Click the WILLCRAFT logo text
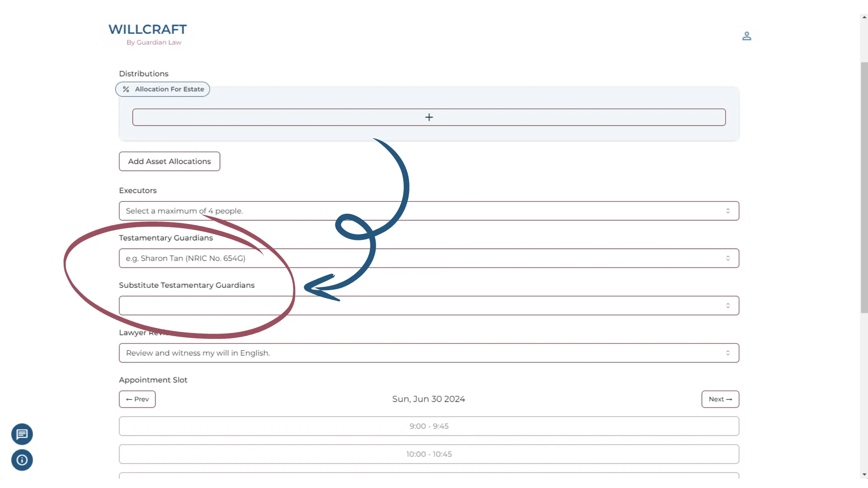Image resolution: width=868 pixels, height=488 pixels. 148,28
